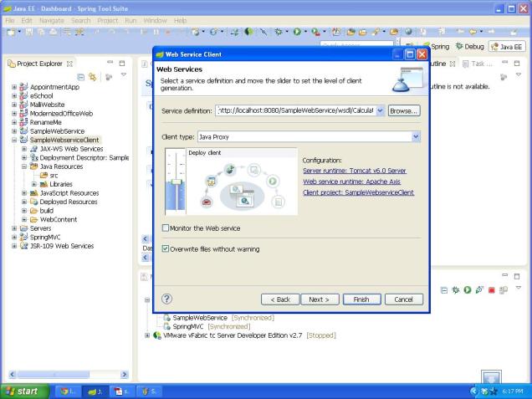Screen dimensions: 532x399
Task: Open the Client type Java Proxy dropdown
Action: pyautogui.click(x=416, y=136)
